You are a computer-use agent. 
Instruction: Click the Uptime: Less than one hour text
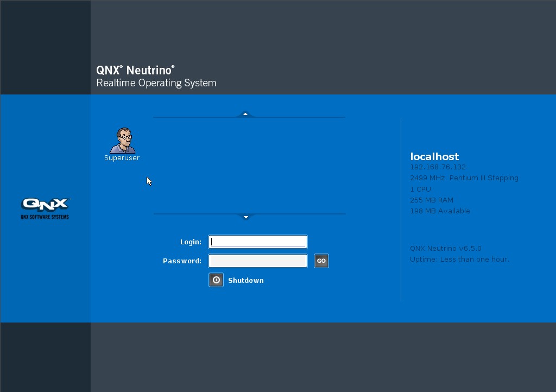[459, 260]
